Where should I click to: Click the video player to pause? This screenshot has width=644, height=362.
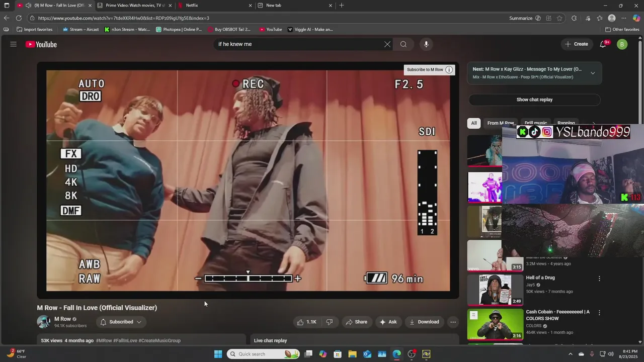[248, 180]
